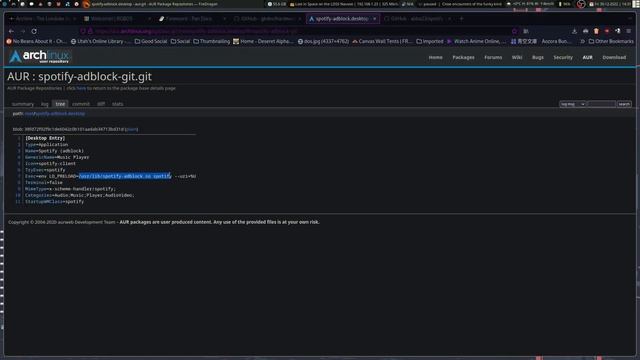This screenshot has height=360, width=640.
Task: Click the StartupWMClass=spotify line
Action: [54, 202]
